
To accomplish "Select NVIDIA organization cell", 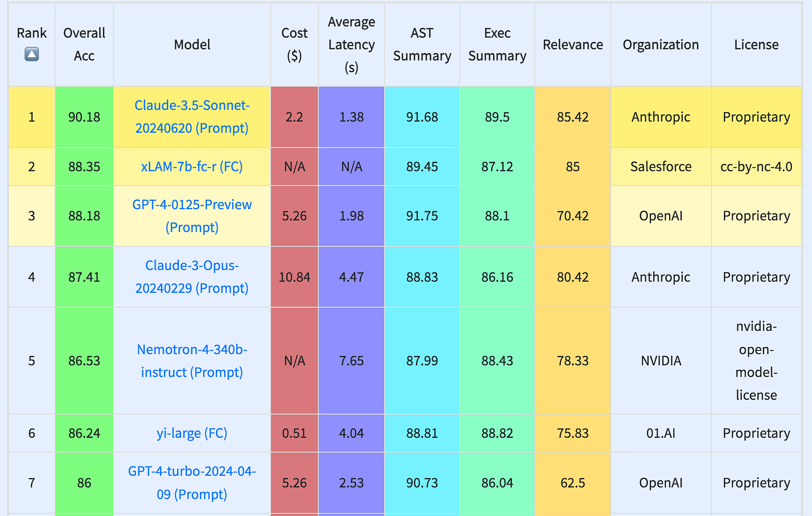I will pyautogui.click(x=661, y=361).
